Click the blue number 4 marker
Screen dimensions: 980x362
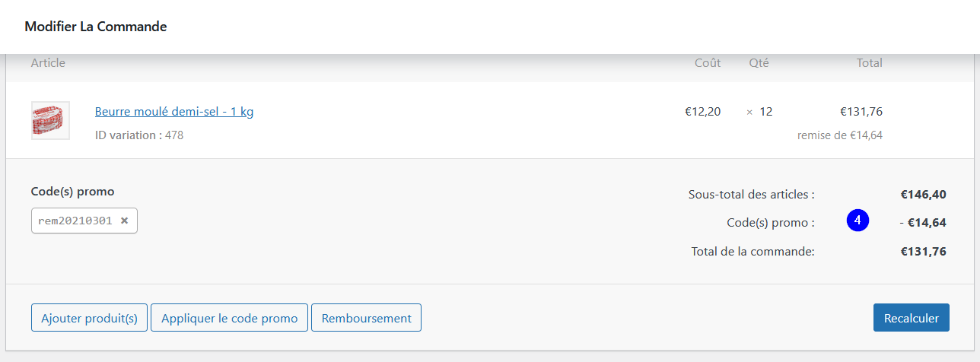point(857,221)
